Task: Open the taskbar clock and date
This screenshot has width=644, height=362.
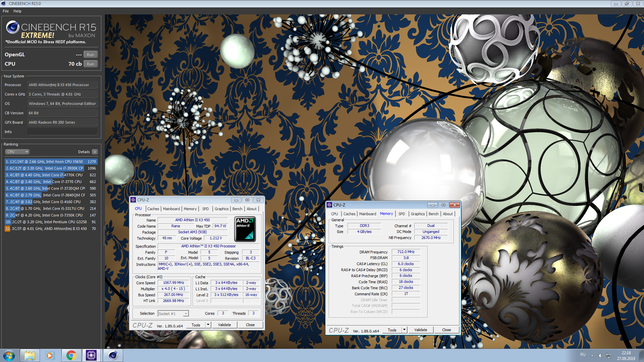Action: click(x=626, y=355)
